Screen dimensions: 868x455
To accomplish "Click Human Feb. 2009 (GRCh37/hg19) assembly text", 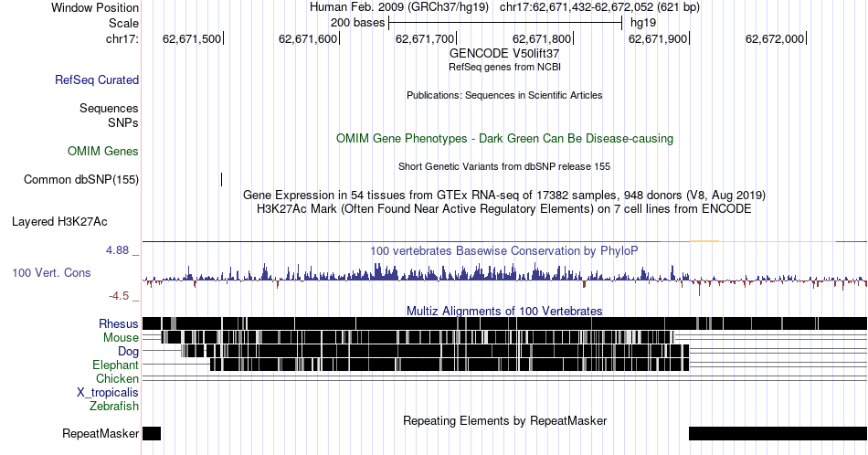I will click(x=399, y=7).
